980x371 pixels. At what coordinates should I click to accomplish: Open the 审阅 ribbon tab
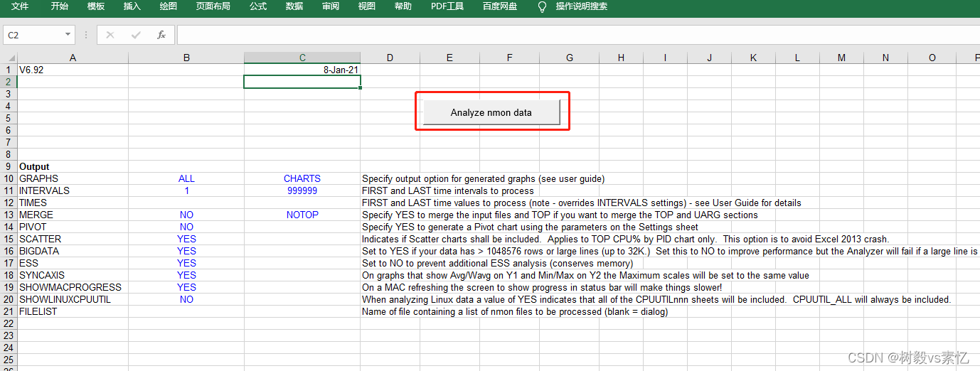[x=331, y=6]
